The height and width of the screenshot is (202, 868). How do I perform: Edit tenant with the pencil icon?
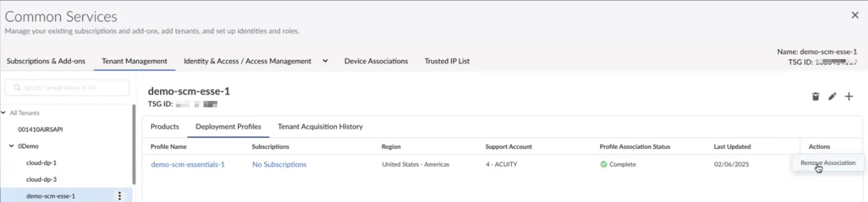pos(832,97)
